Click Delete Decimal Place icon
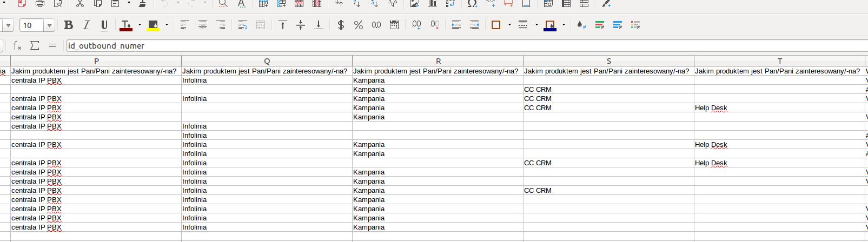This screenshot has width=868, height=242. 434,25
